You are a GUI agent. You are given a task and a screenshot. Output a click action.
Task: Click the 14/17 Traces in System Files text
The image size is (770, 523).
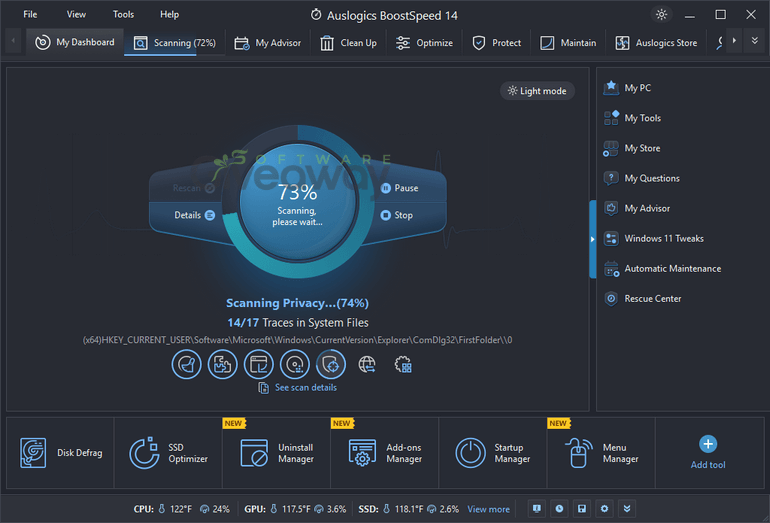(x=298, y=323)
